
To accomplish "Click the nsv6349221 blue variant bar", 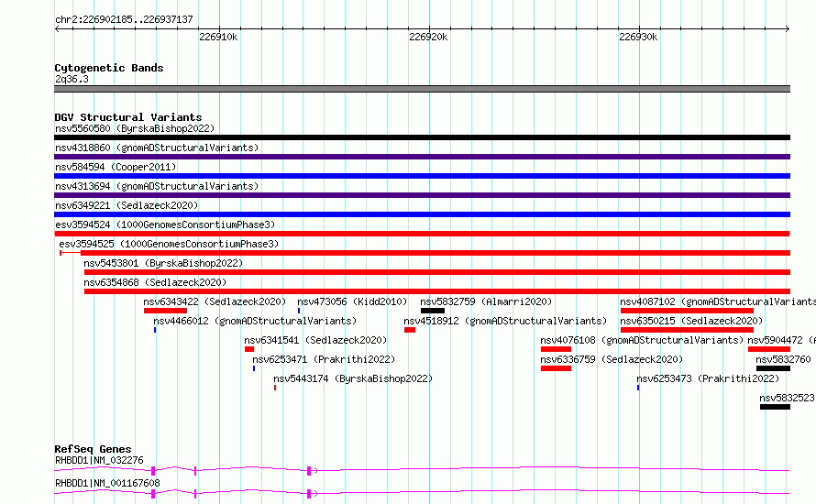I will [x=422, y=214].
